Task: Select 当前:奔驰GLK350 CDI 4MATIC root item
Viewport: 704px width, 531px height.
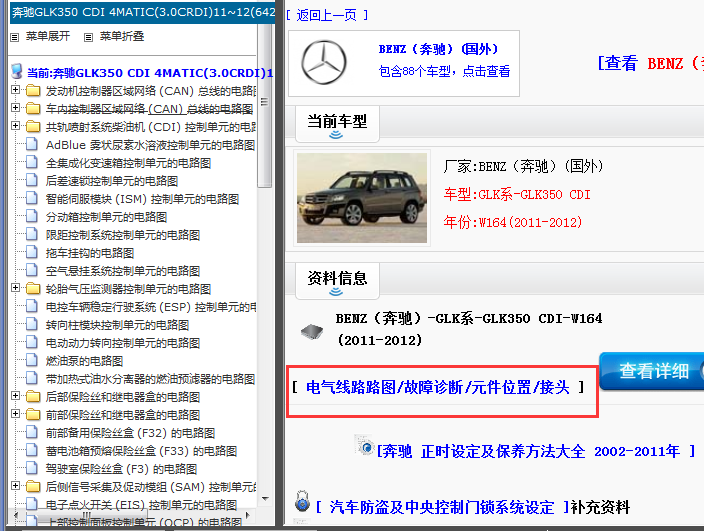Action: pos(150,73)
